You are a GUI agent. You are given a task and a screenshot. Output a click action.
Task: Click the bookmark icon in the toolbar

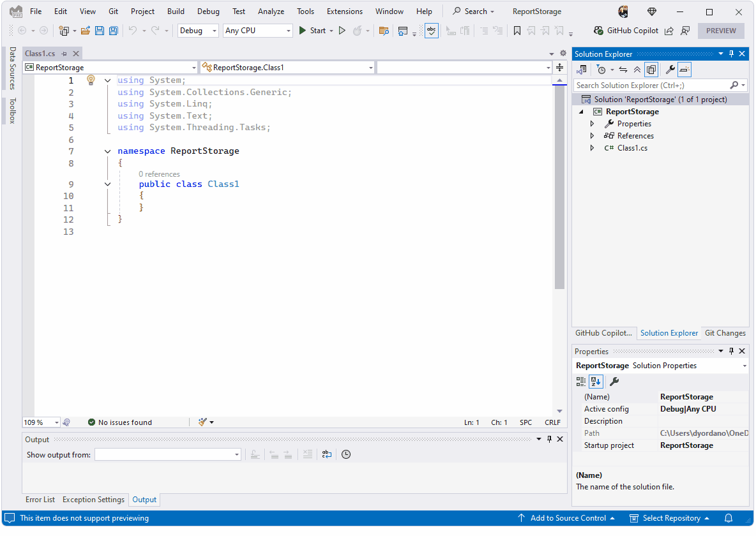point(517,31)
